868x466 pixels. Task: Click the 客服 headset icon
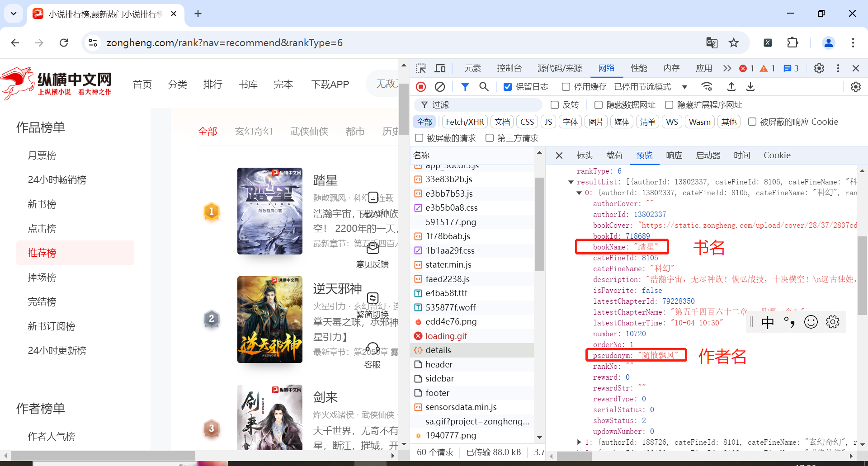373,349
